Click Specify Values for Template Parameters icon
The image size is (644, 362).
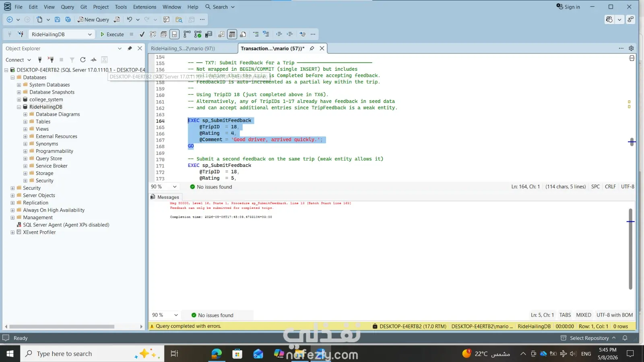coord(303,34)
